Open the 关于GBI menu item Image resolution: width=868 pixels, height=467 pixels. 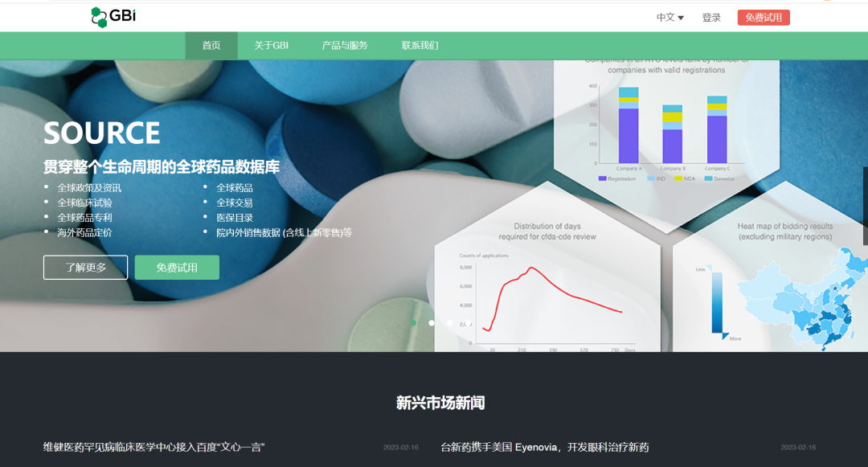pos(272,45)
